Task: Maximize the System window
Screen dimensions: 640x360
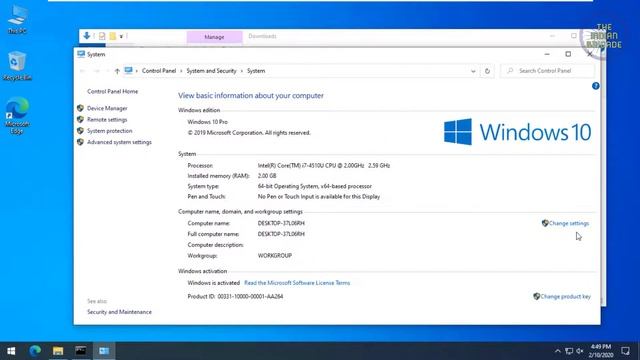Action: [568, 54]
